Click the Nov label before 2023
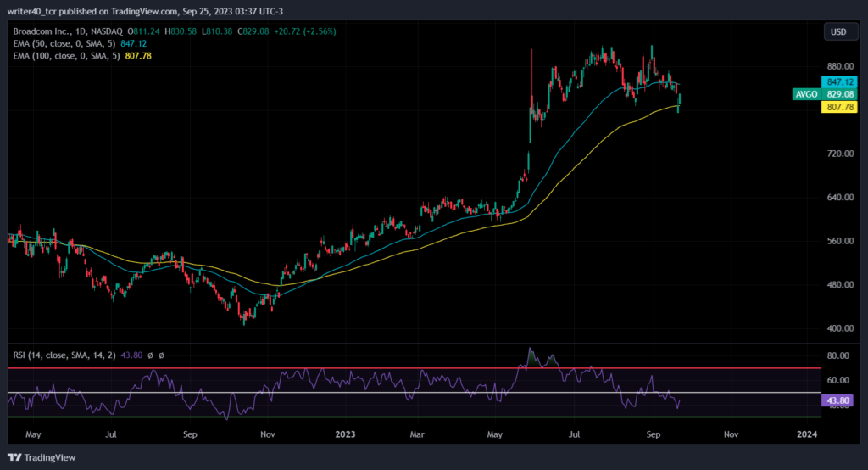This screenshot has height=470, width=868. 267,434
